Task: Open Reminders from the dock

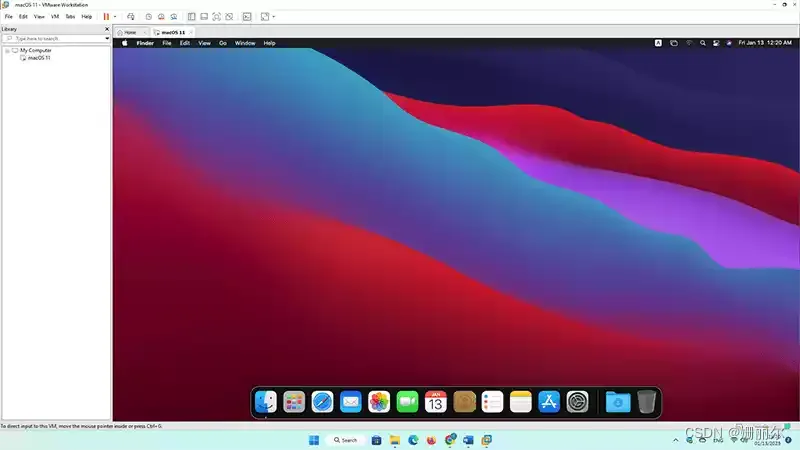Action: pyautogui.click(x=492, y=402)
